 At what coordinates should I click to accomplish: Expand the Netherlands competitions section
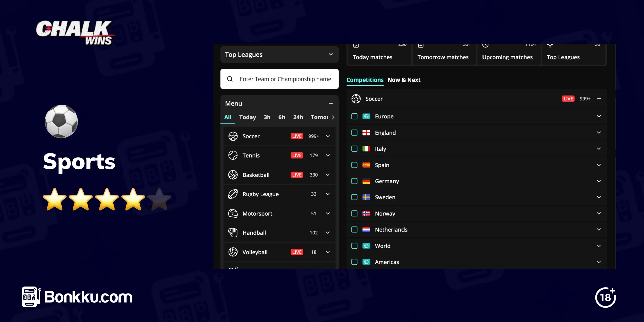coord(599,229)
